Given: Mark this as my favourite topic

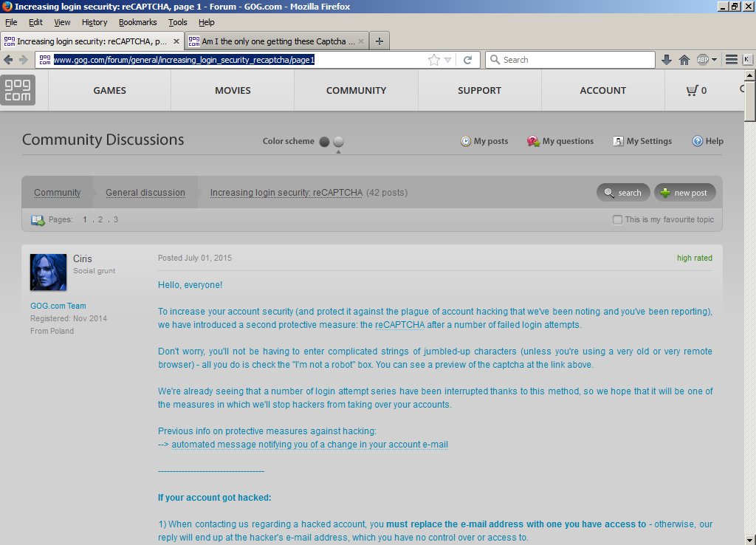Looking at the screenshot, I should (617, 219).
